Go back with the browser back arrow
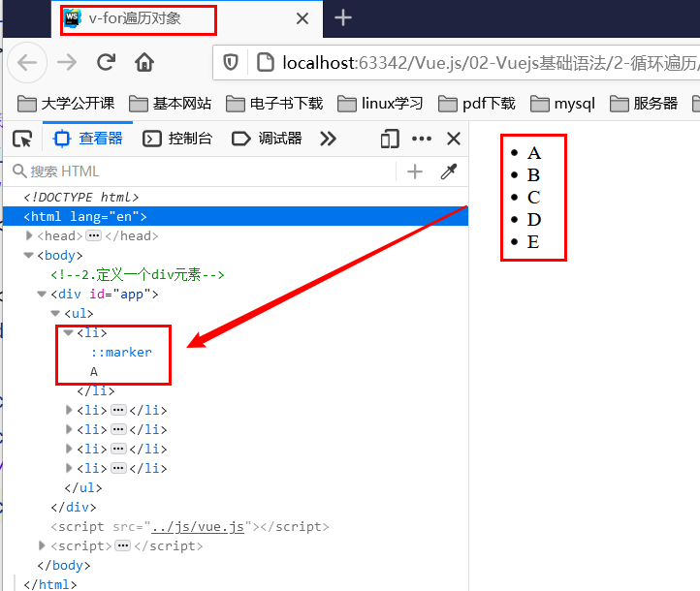Viewport: 700px width, 591px height. [x=27, y=62]
